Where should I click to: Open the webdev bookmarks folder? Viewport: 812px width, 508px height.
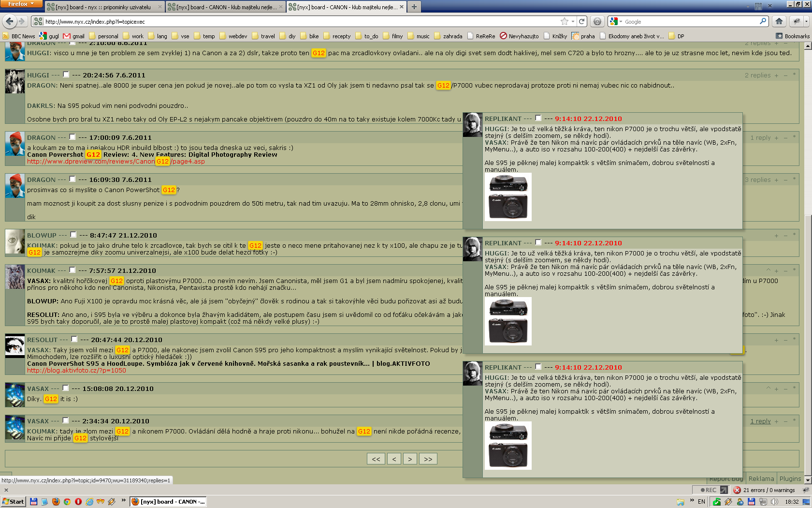(233, 36)
